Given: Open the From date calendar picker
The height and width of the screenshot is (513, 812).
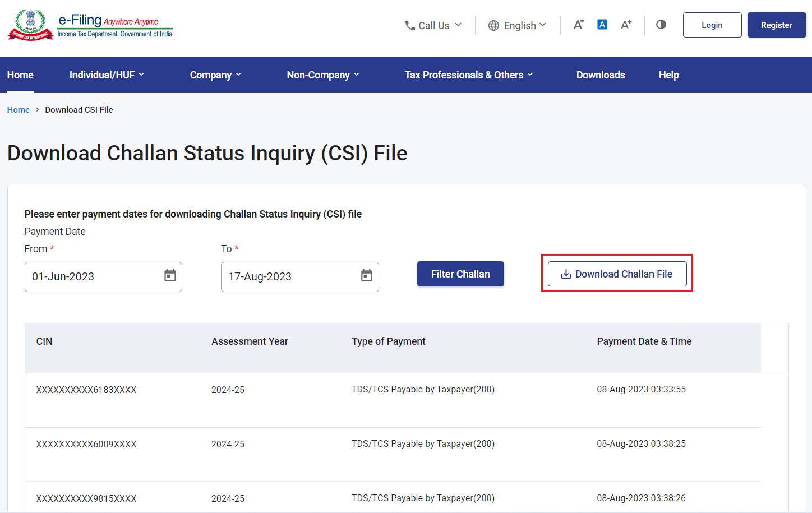Looking at the screenshot, I should pyautogui.click(x=170, y=276).
